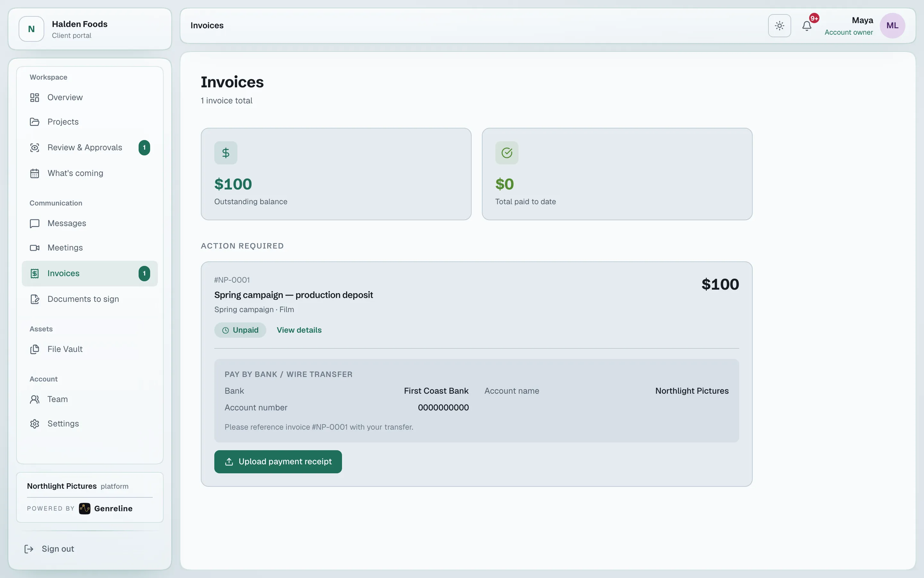Go to Team page
This screenshot has width=924, height=578.
click(x=90, y=399)
